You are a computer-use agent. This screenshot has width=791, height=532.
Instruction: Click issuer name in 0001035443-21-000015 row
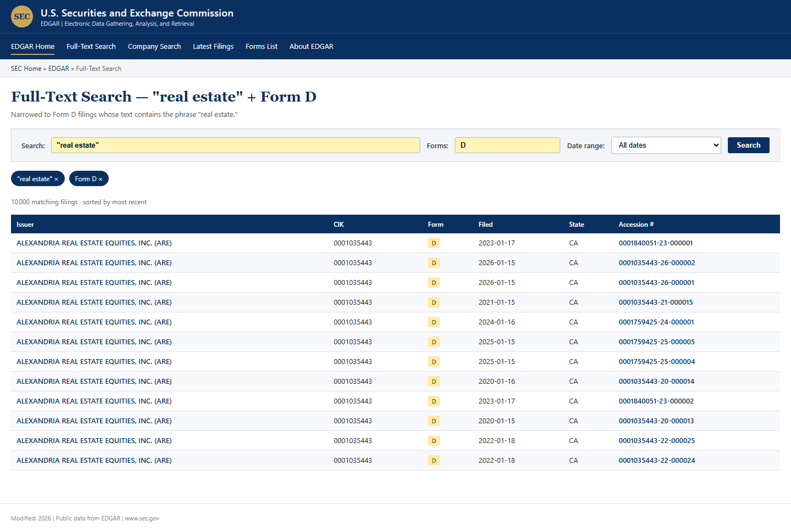(x=94, y=303)
